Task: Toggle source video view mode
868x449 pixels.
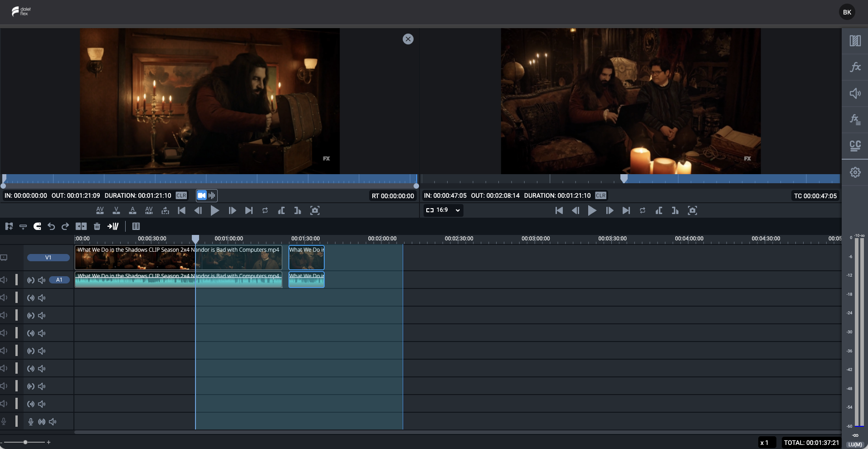Action: click(x=202, y=195)
